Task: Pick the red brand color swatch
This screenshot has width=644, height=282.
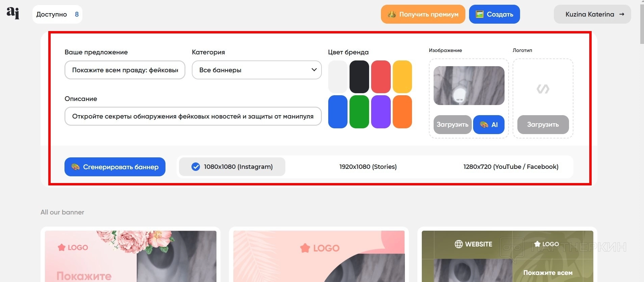Action: [x=381, y=77]
